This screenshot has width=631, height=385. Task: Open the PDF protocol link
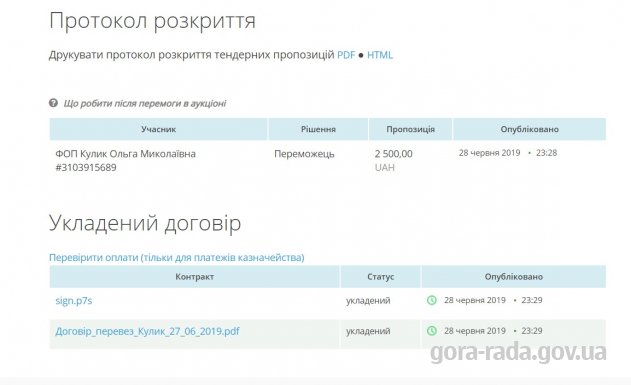[x=346, y=55]
